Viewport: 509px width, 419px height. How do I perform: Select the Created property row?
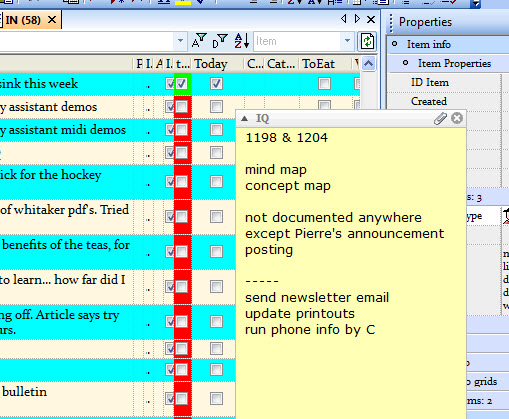tap(429, 101)
